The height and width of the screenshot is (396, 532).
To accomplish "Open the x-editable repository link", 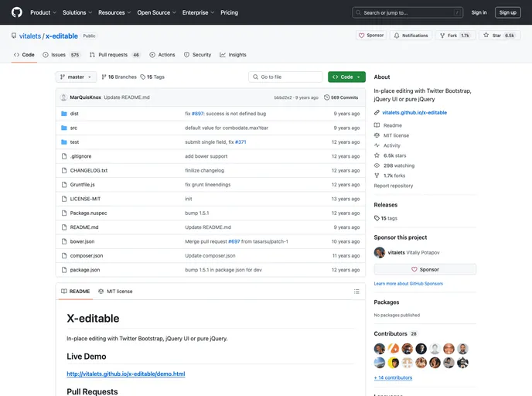I will (61, 36).
